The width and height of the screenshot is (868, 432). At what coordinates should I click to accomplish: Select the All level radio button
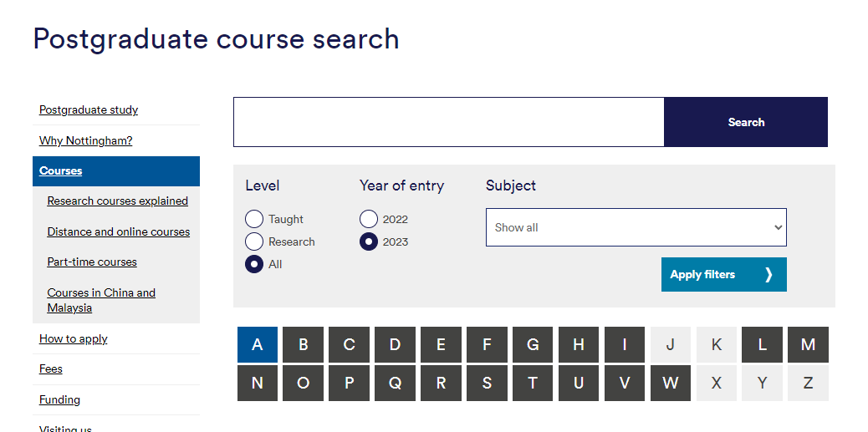tap(254, 264)
